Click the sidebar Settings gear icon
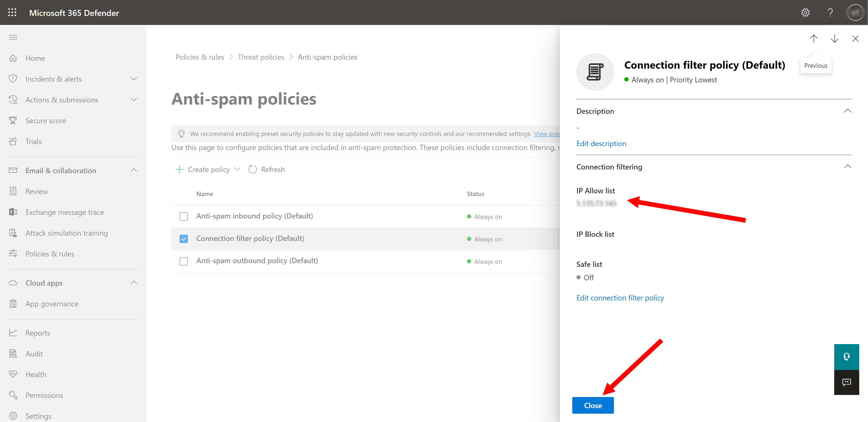Screen dimensions: 868x422 coord(13,416)
